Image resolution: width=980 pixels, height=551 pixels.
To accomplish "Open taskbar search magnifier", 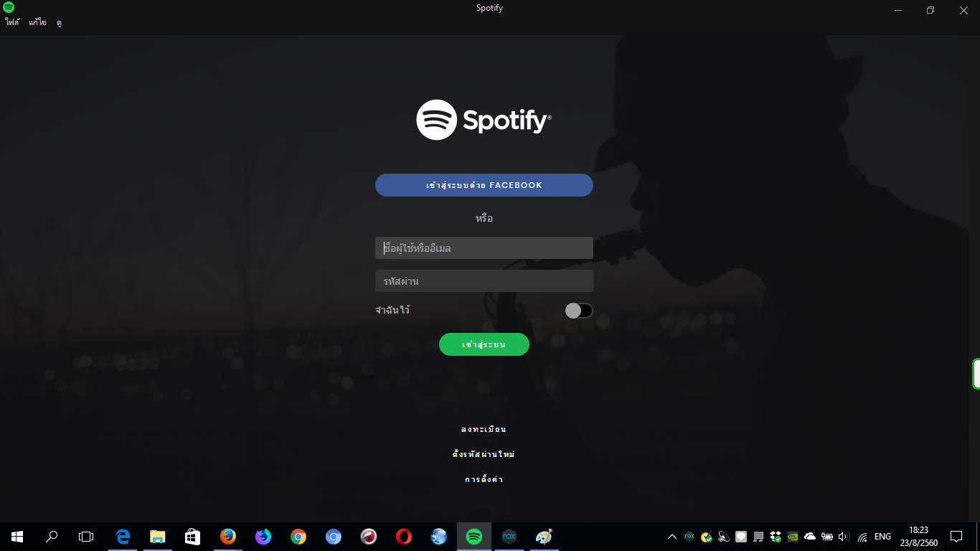I will coord(52,536).
